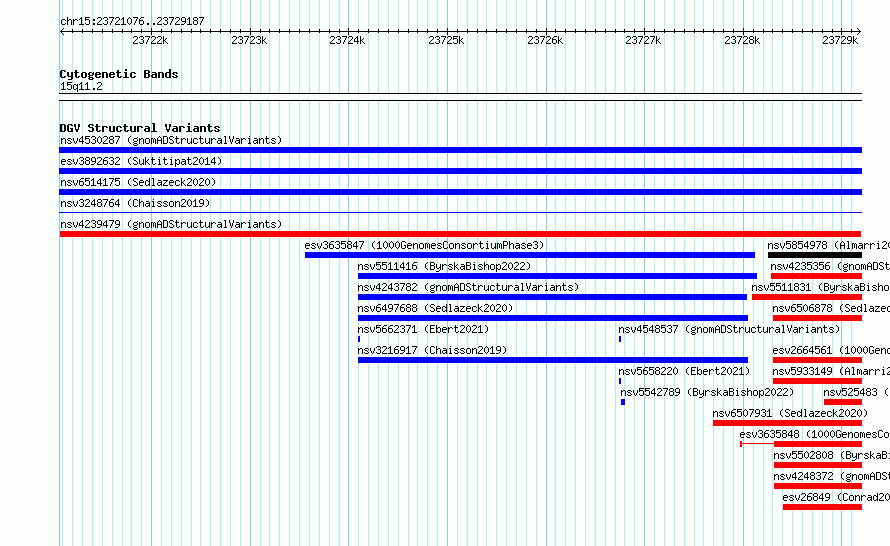Click nsv3248764 (Chaisson2019) label
890x546 pixels.
pos(135,203)
